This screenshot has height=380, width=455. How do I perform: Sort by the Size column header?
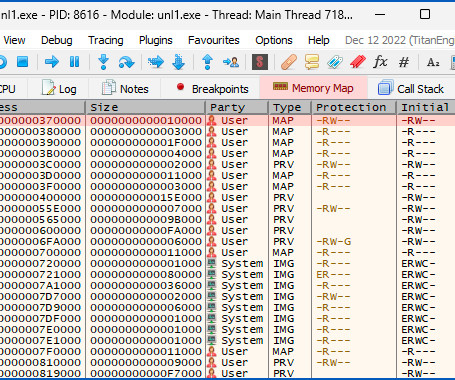pos(145,107)
